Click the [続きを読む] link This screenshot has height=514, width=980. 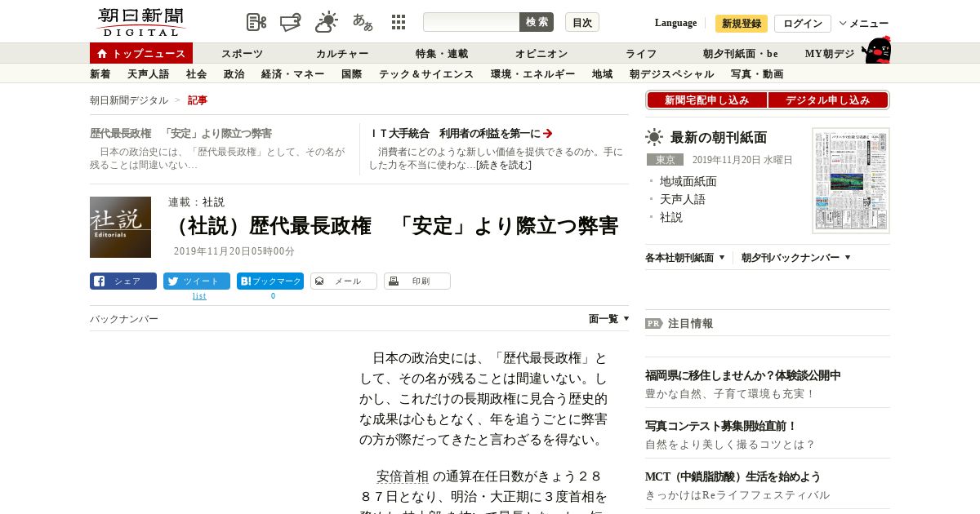(x=504, y=165)
